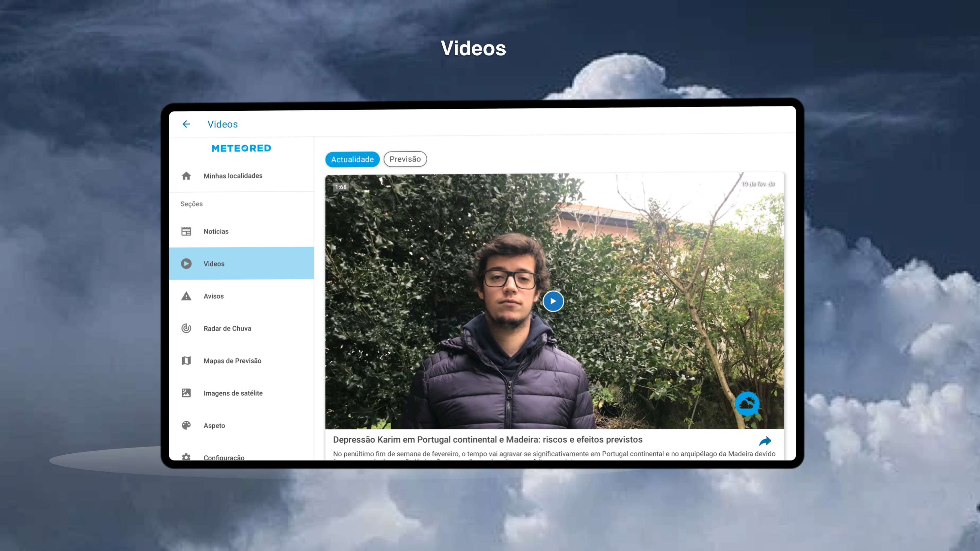Click the Meteored cloud badge on video
Viewport: 980px width, 551px height.
click(x=747, y=404)
